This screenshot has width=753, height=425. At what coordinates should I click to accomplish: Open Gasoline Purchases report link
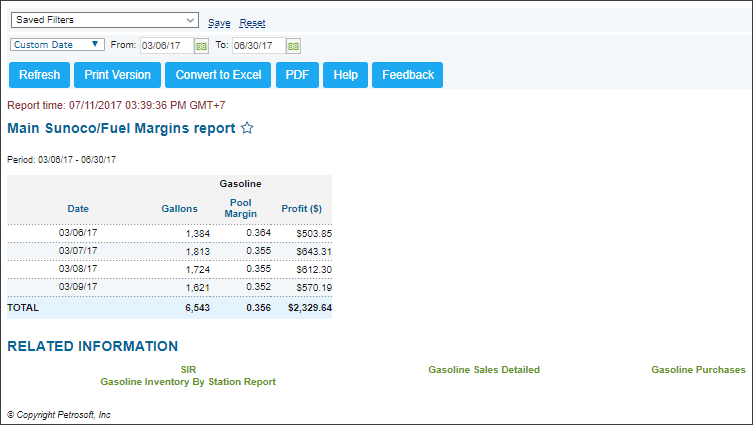click(698, 369)
